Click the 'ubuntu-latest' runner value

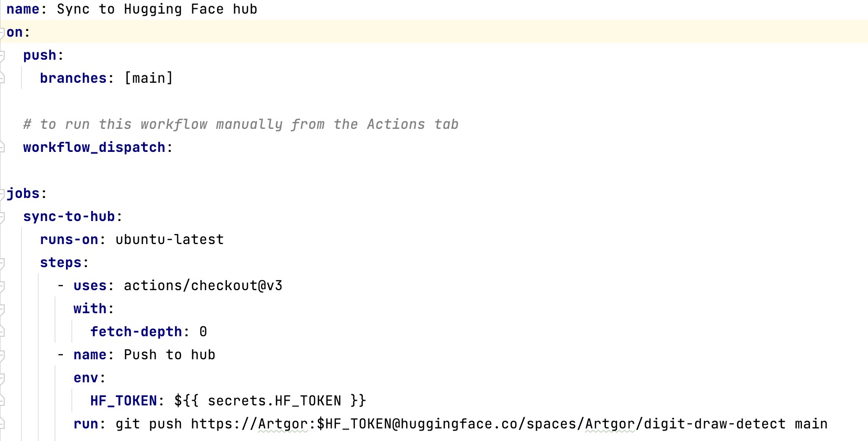169,240
